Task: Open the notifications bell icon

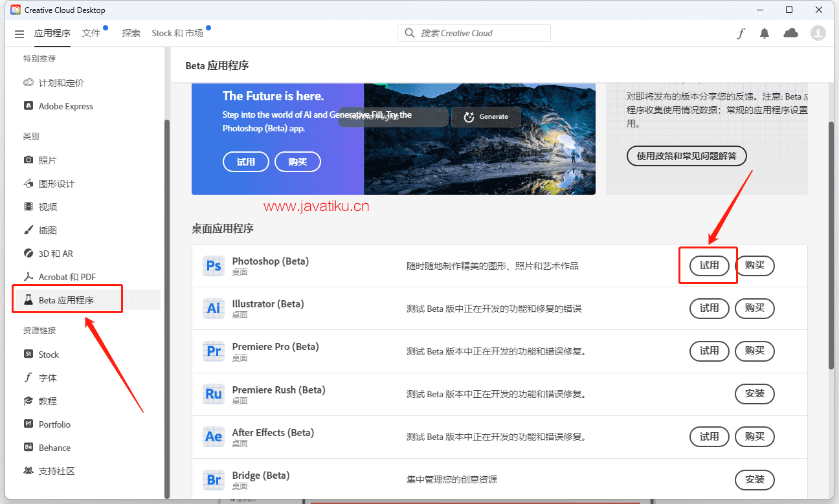Action: click(x=765, y=33)
